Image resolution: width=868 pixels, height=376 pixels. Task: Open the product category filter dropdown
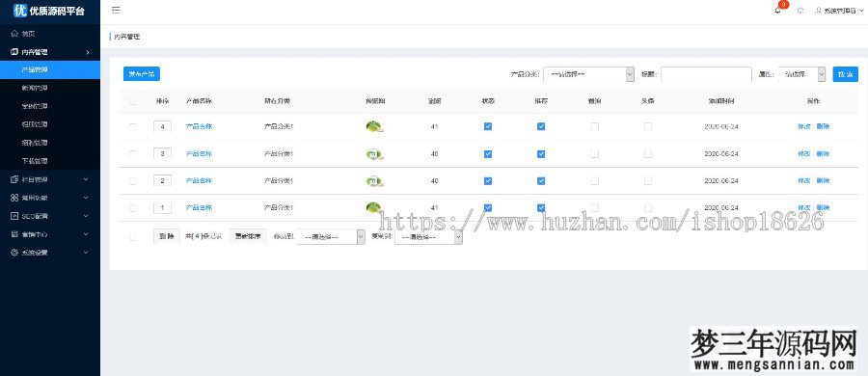click(x=588, y=74)
